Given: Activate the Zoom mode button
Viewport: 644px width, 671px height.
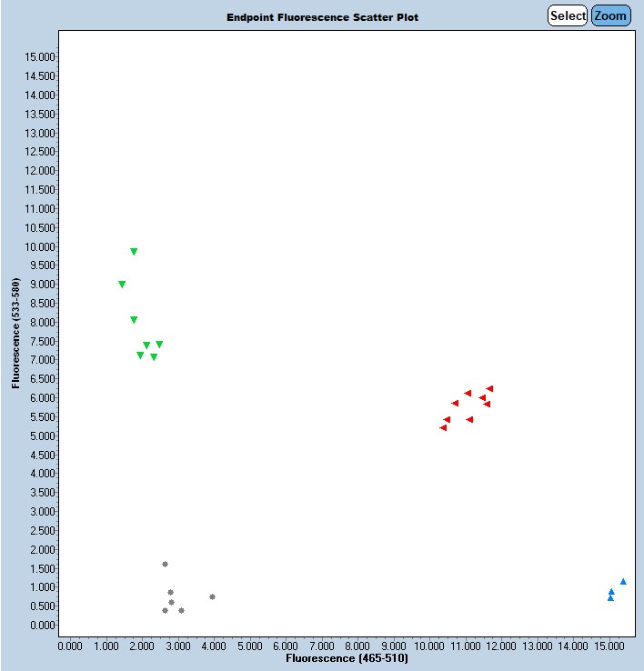Looking at the screenshot, I should pyautogui.click(x=610, y=15).
